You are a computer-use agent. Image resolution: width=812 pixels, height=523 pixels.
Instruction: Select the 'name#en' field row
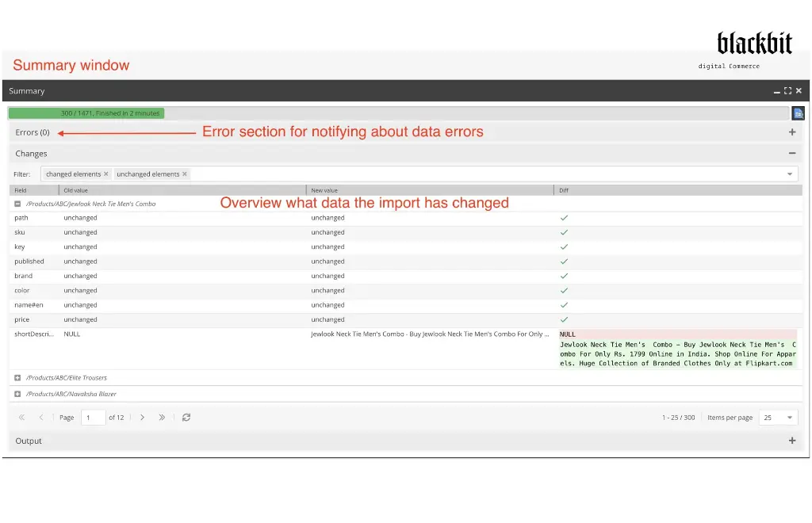pos(406,305)
